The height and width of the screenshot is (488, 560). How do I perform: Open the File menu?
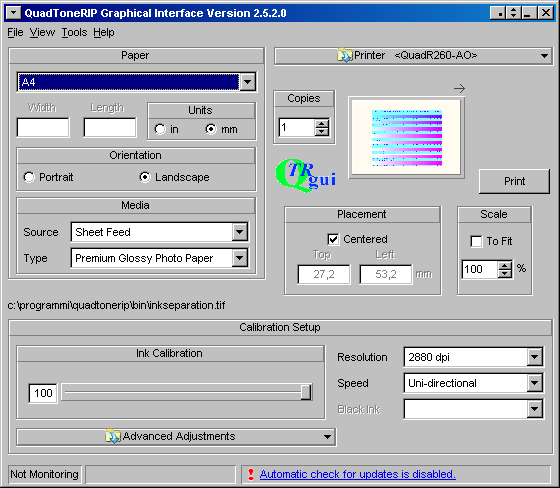(15, 33)
